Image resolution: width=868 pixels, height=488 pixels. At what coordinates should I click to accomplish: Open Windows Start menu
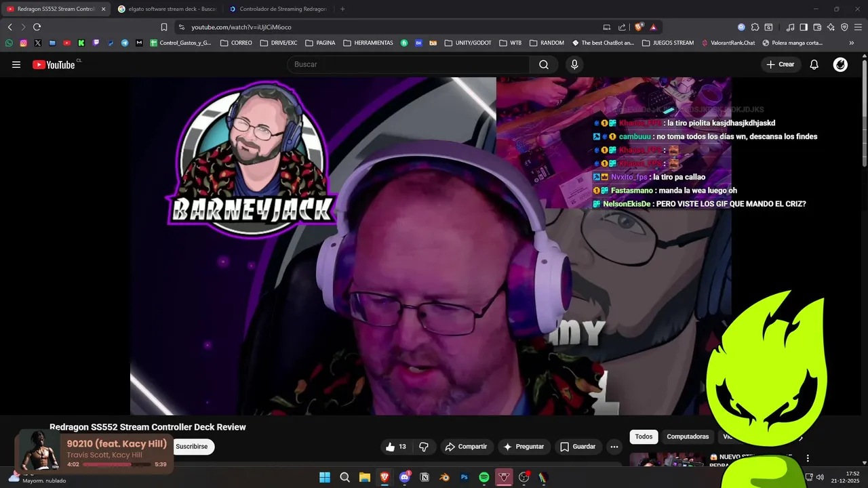pyautogui.click(x=325, y=477)
